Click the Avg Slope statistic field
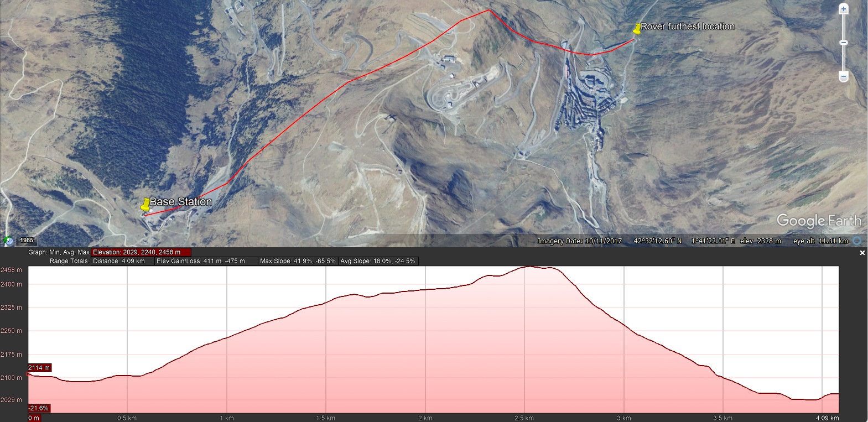The height and width of the screenshot is (422, 868). coord(378,261)
